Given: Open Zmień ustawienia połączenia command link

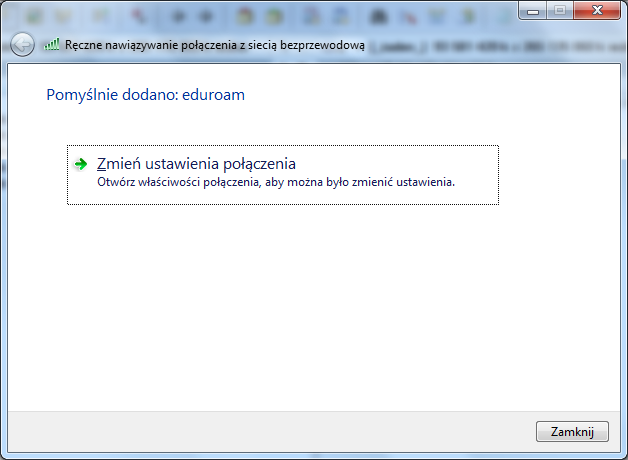Looking at the screenshot, I should click(x=196, y=164).
